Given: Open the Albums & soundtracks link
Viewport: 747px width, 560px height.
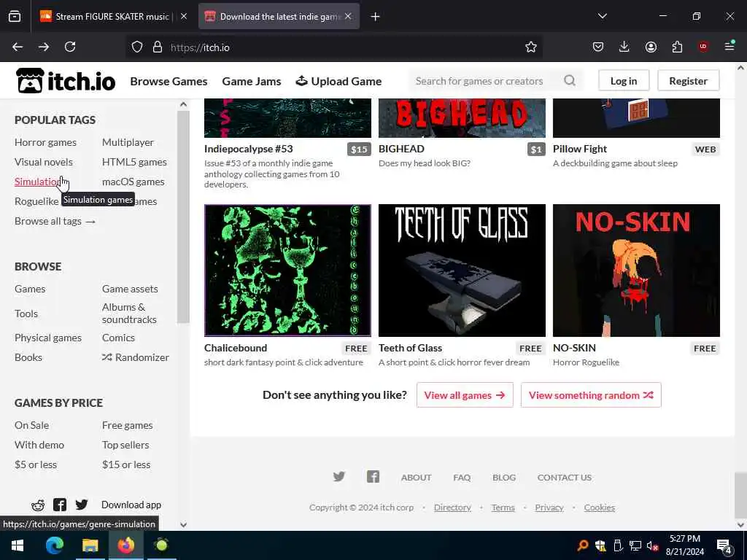Looking at the screenshot, I should coord(129,314).
